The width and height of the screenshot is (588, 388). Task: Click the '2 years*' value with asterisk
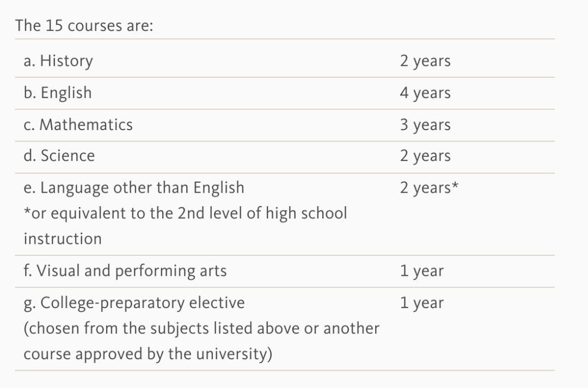(x=429, y=188)
